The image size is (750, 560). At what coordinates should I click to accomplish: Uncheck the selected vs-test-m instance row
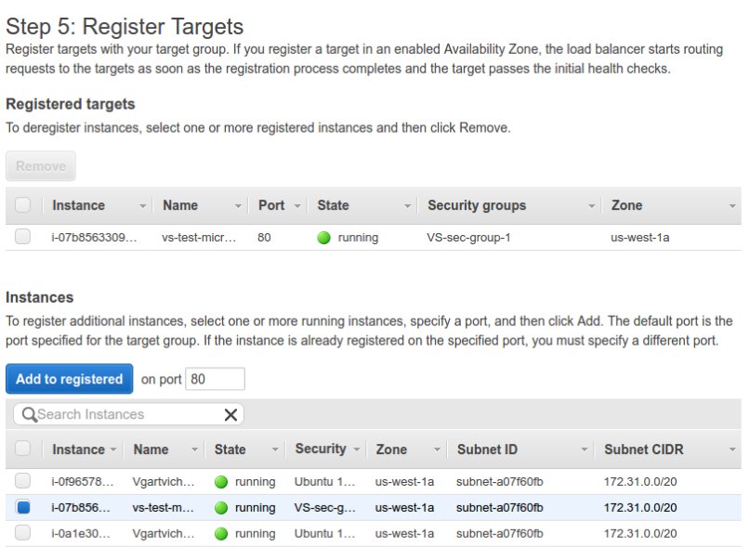click(23, 507)
